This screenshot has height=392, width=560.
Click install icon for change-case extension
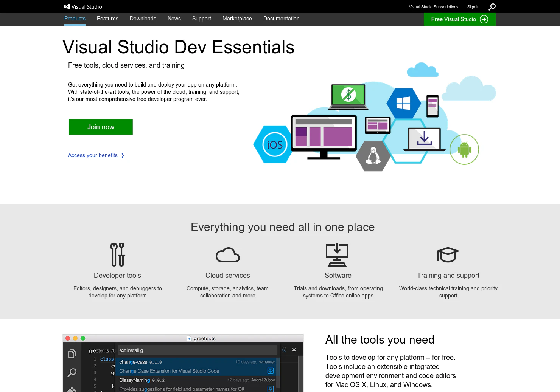(x=271, y=371)
